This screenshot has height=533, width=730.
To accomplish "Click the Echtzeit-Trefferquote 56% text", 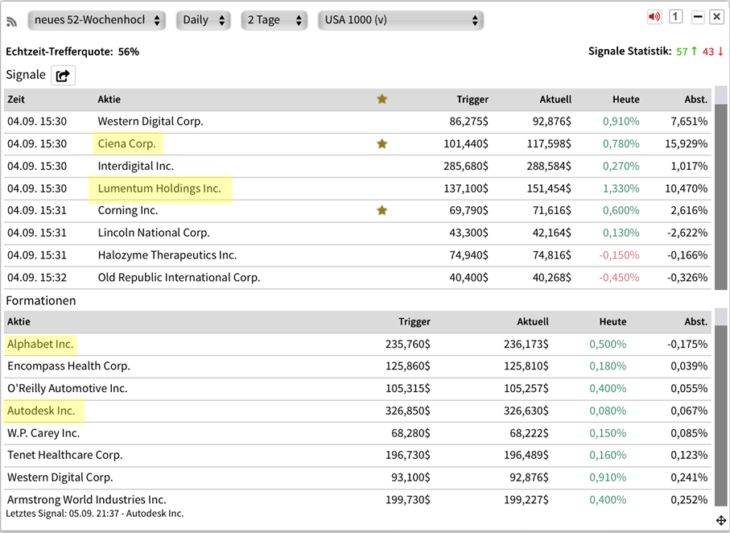I will 72,52.
